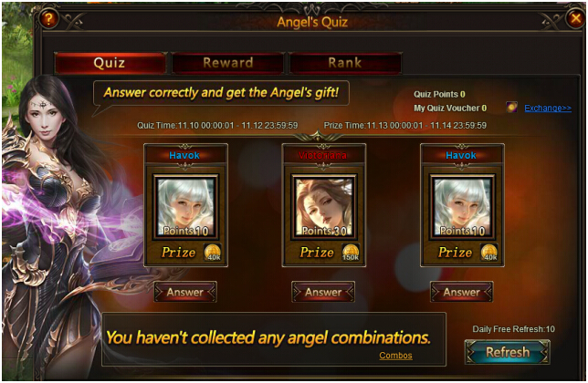The width and height of the screenshot is (588, 383).
Task: Answer the right Havok question
Action: [462, 292]
